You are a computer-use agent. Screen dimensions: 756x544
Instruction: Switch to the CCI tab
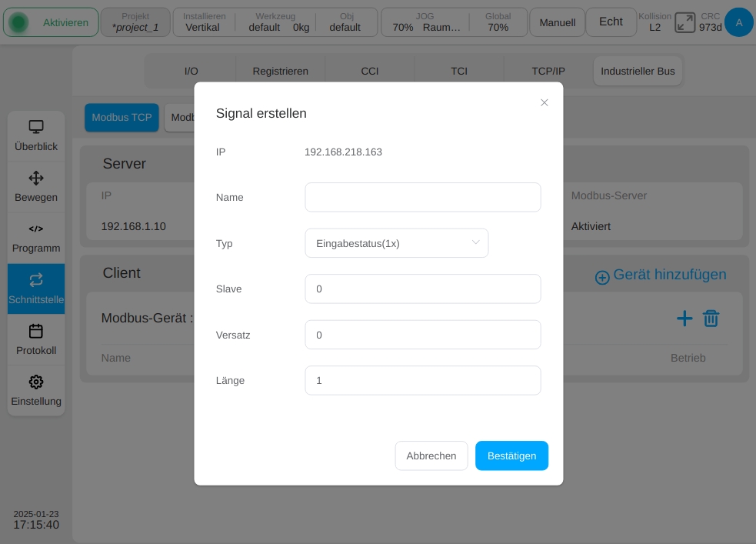tap(370, 72)
